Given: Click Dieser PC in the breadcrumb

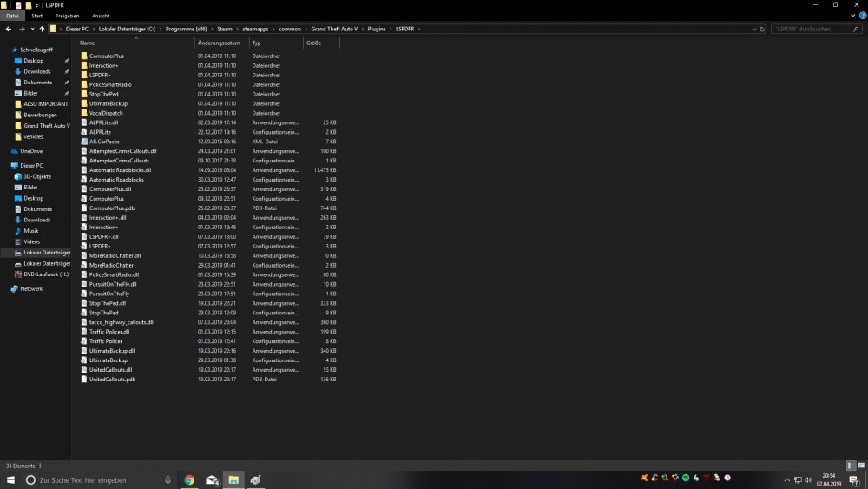Looking at the screenshot, I should pos(77,29).
